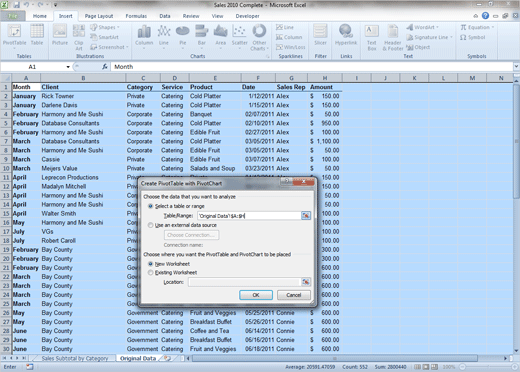520x372 pixels.
Task: Click the Insert Function fx button
Action: click(x=105, y=67)
